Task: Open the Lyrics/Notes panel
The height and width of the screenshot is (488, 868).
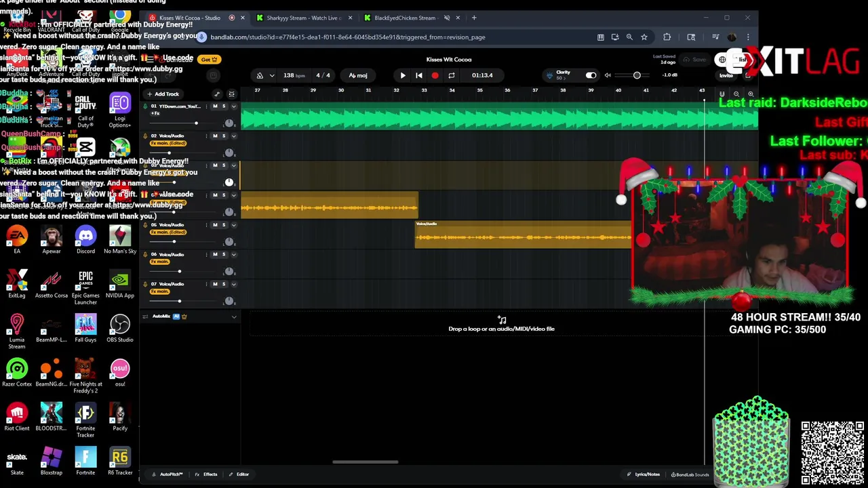Action: click(643, 474)
